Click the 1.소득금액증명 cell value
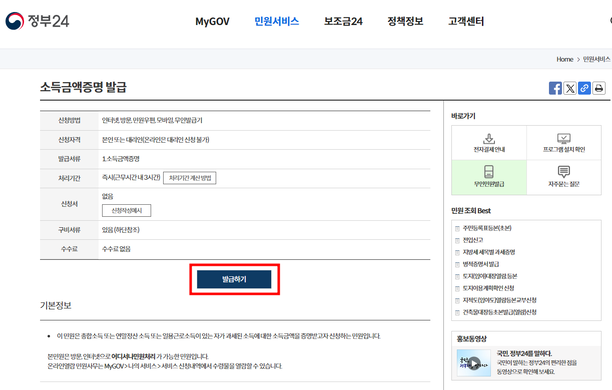 click(121, 159)
